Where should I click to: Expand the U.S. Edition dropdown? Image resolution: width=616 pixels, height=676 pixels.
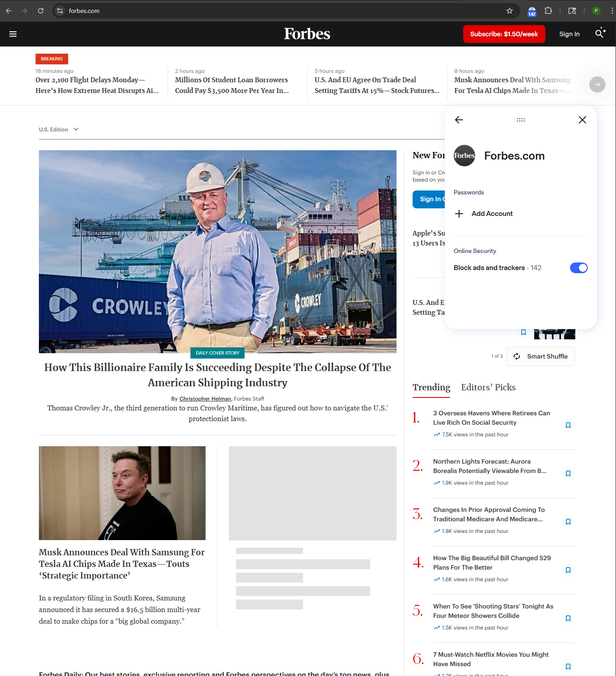[x=59, y=130]
